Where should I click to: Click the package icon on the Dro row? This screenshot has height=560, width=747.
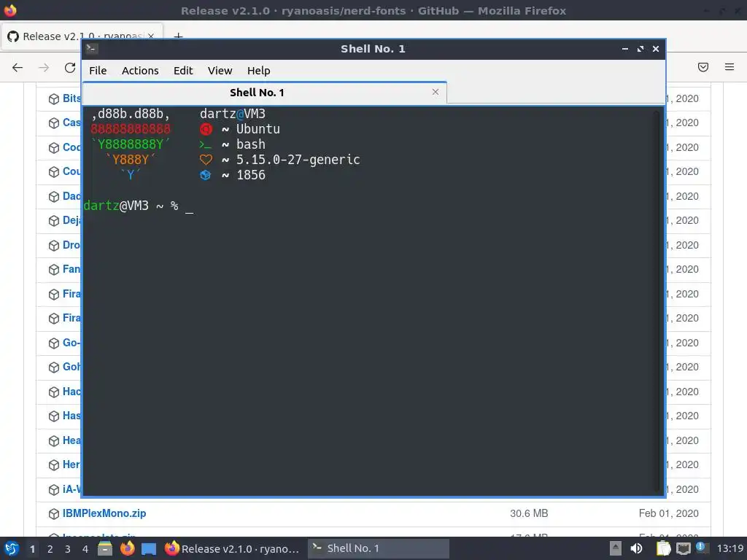(54, 245)
